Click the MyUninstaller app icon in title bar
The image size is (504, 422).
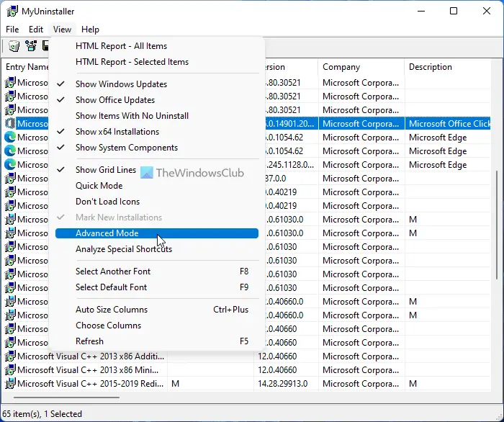[x=12, y=12]
